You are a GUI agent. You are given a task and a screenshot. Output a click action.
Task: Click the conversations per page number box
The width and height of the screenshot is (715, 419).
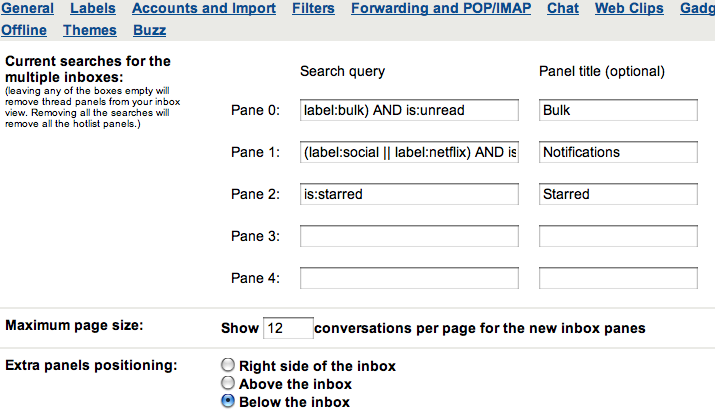pyautogui.click(x=288, y=328)
